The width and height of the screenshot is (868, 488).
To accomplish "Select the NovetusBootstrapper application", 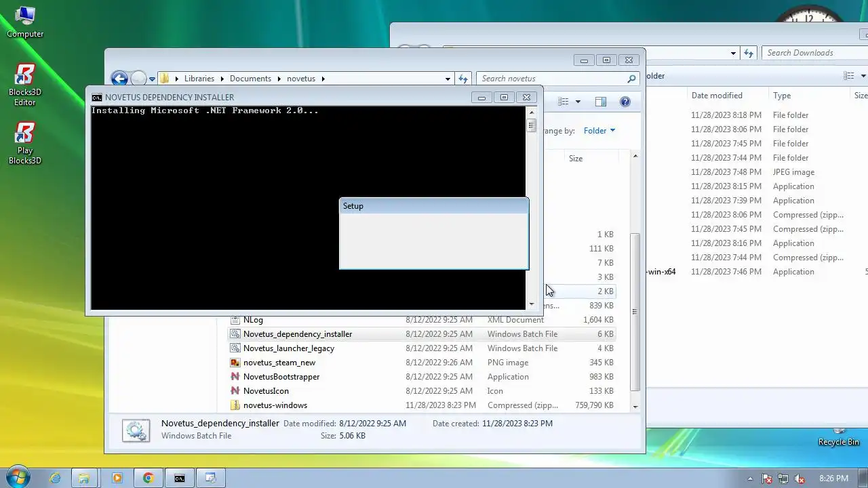I will (422, 377).
